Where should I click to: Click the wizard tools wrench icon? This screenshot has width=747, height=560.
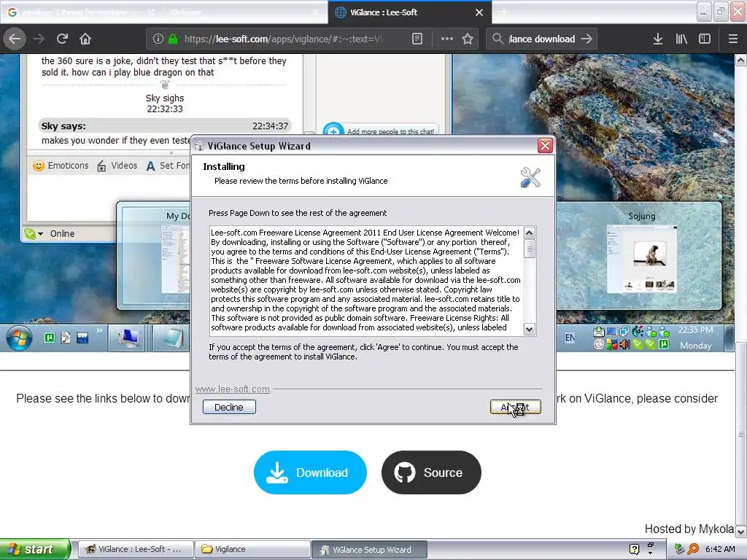(530, 178)
